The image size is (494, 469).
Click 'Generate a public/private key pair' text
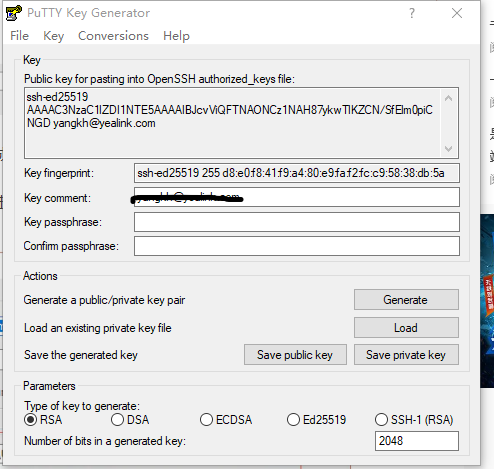click(104, 300)
